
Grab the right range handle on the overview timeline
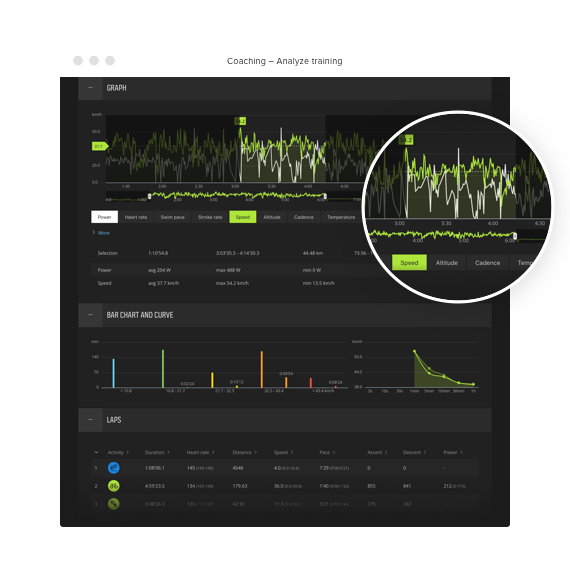tap(325, 197)
